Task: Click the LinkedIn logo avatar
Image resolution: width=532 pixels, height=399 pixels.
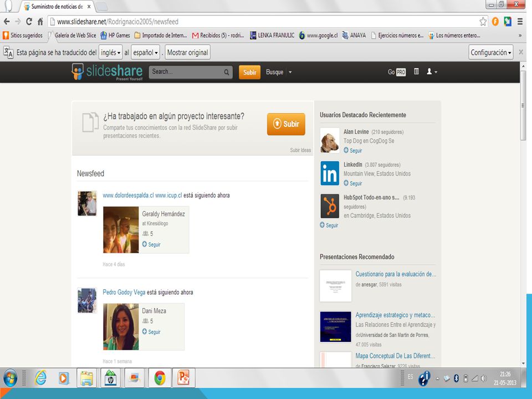Action: (329, 173)
